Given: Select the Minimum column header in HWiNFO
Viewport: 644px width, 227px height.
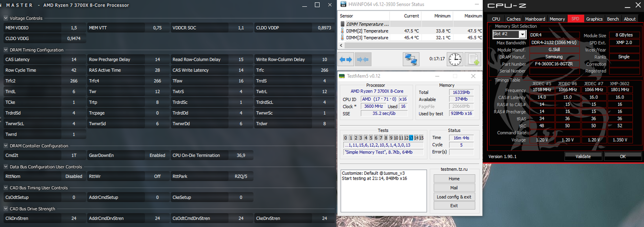Looking at the screenshot, I should (x=436, y=16).
